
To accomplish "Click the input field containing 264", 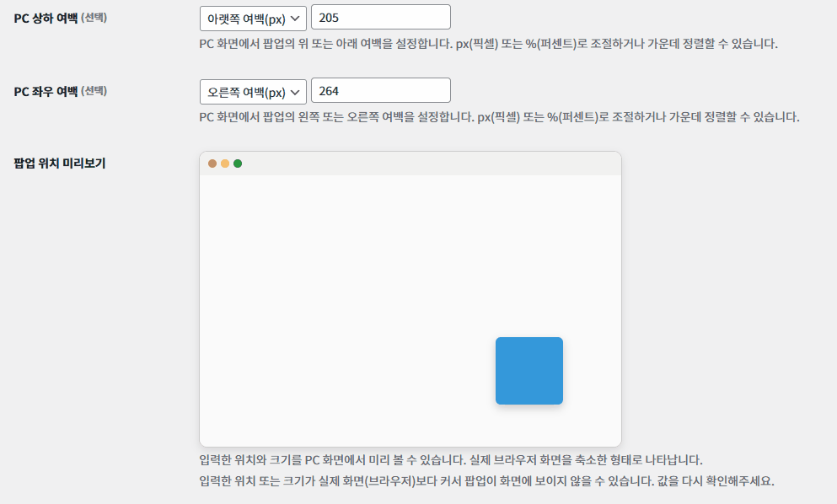I will point(381,91).
